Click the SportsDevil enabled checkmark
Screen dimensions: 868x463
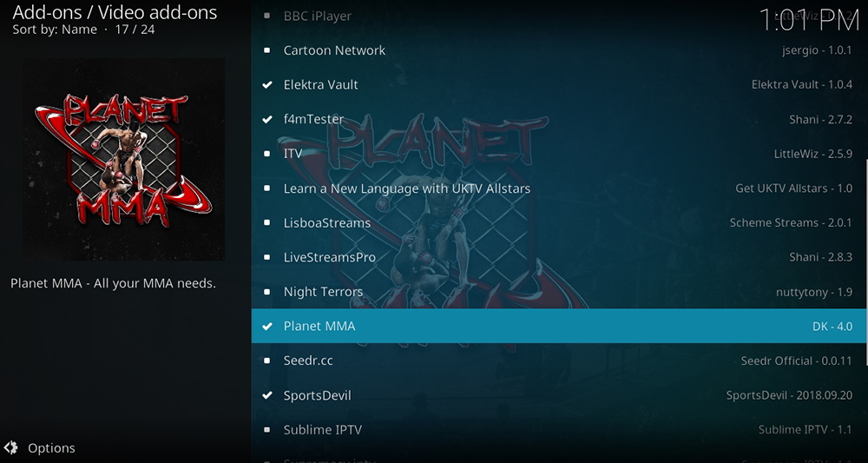(267, 395)
